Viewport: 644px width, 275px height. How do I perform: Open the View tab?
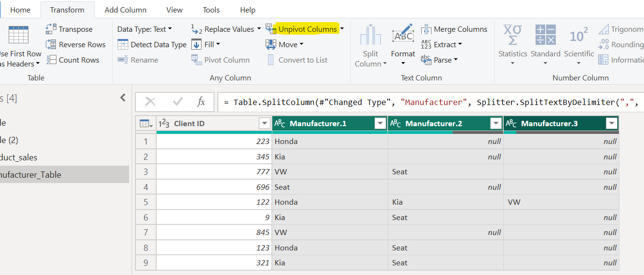[174, 10]
